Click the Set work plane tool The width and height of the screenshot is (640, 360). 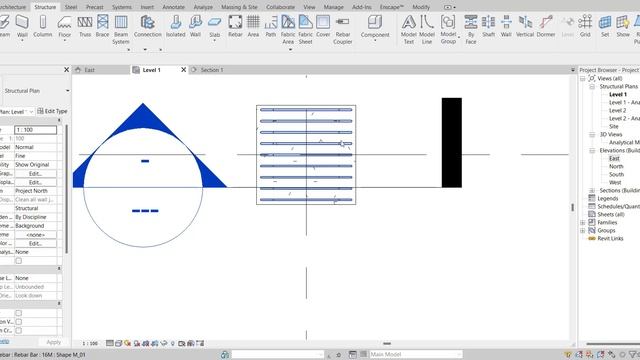point(605,27)
